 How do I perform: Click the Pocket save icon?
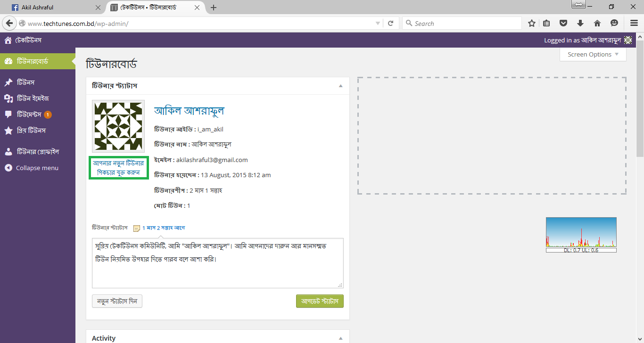[x=563, y=23]
